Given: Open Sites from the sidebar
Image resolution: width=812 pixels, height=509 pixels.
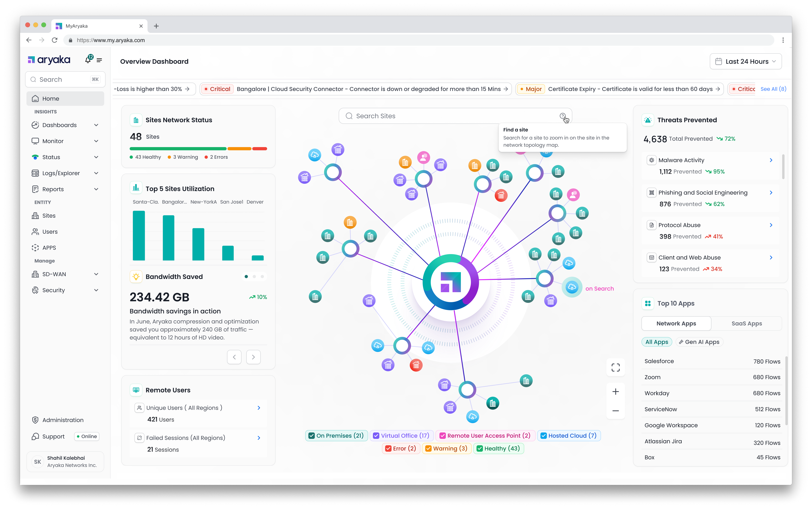Looking at the screenshot, I should click(x=48, y=215).
